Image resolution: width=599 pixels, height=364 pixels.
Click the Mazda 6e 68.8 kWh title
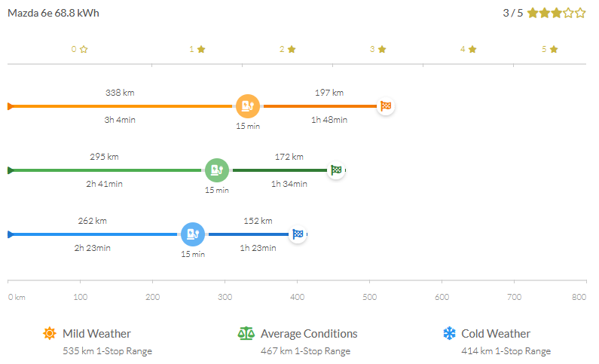click(x=53, y=13)
